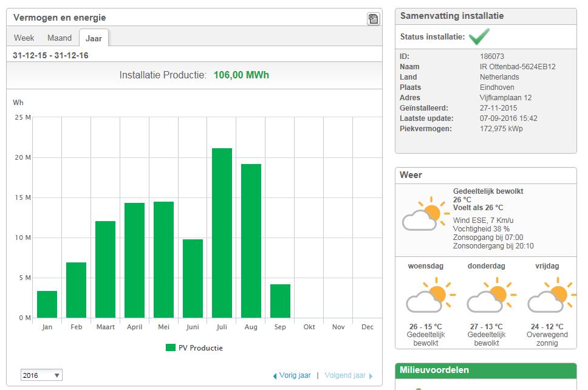Image resolution: width=588 pixels, height=390 pixels.
Task: Click the Installatie Productie label
Action: [x=163, y=75]
